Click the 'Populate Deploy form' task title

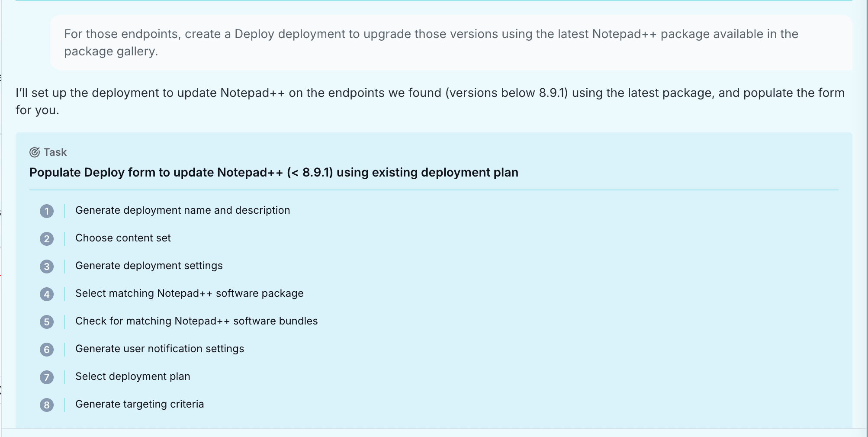coord(274,172)
